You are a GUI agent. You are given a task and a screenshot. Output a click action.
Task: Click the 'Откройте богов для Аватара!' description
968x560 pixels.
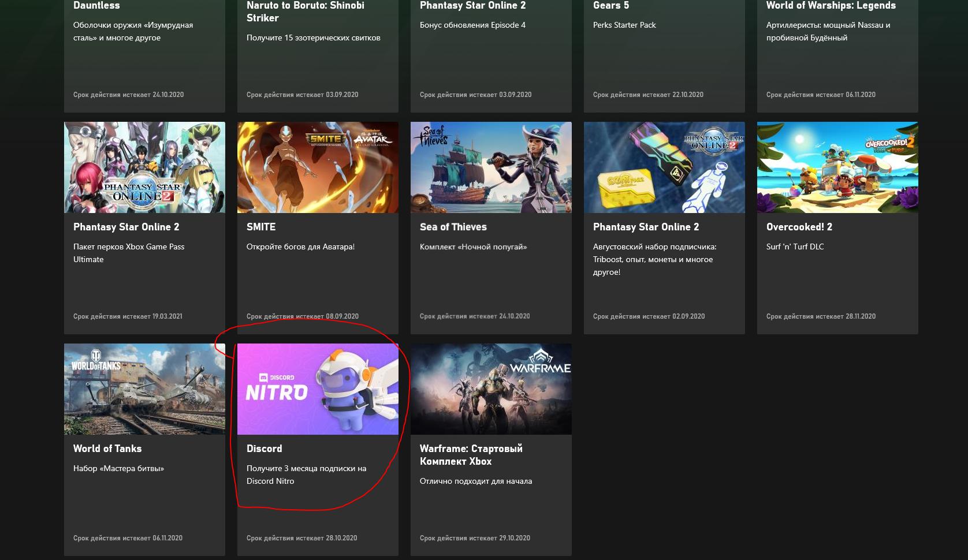point(300,247)
